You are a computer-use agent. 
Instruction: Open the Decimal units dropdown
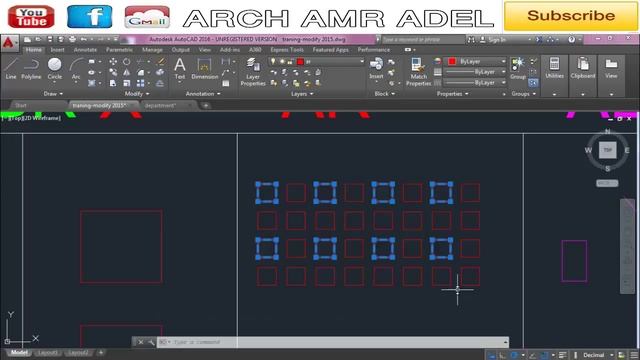coord(597,355)
